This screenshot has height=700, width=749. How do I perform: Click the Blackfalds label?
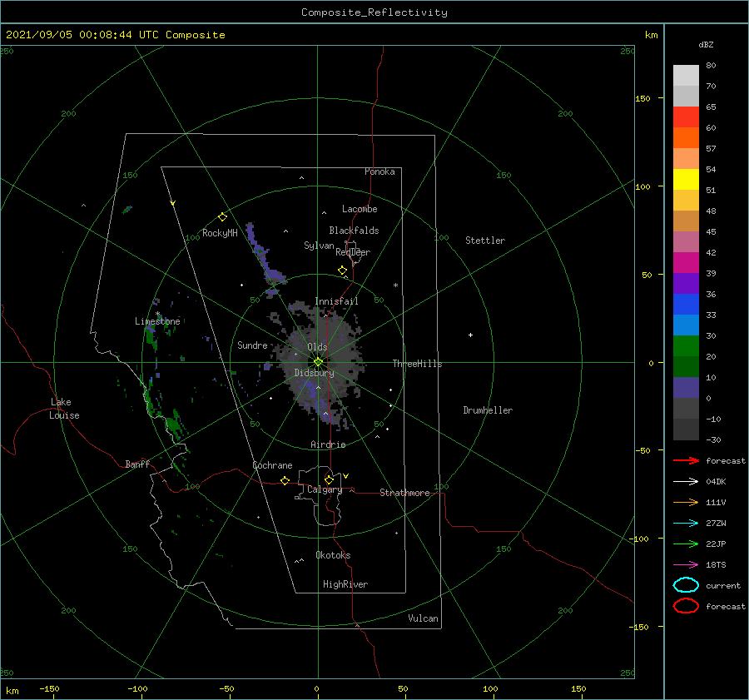(x=354, y=231)
